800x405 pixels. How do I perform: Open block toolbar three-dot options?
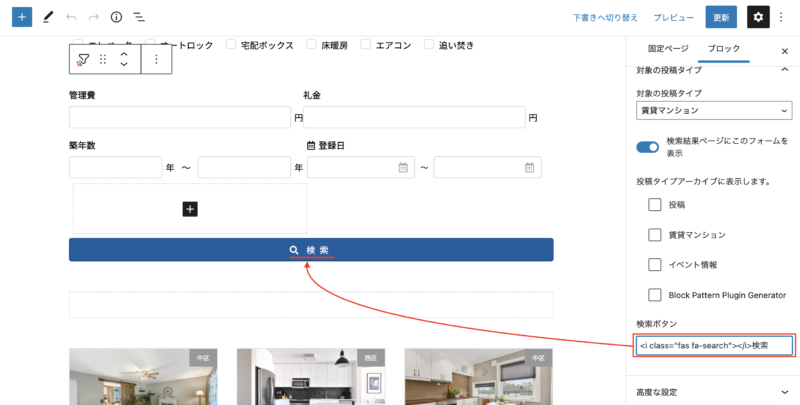pos(156,60)
